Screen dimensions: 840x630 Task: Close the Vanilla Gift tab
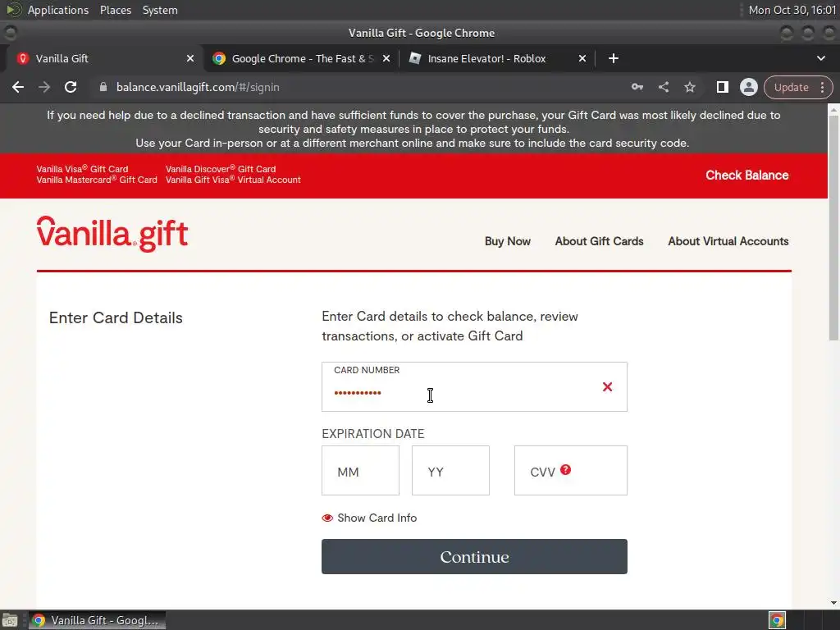[x=190, y=58]
